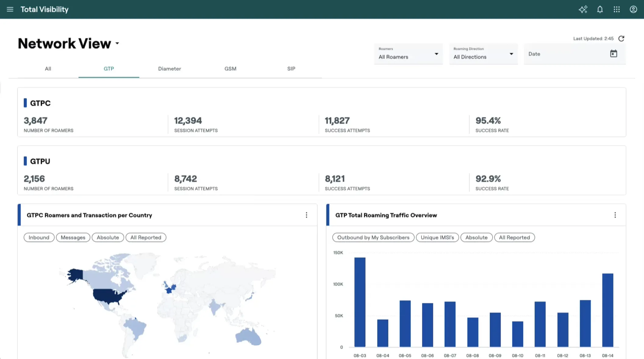
Task: Click the AI sparkle assistant icon
Action: pyautogui.click(x=583, y=9)
